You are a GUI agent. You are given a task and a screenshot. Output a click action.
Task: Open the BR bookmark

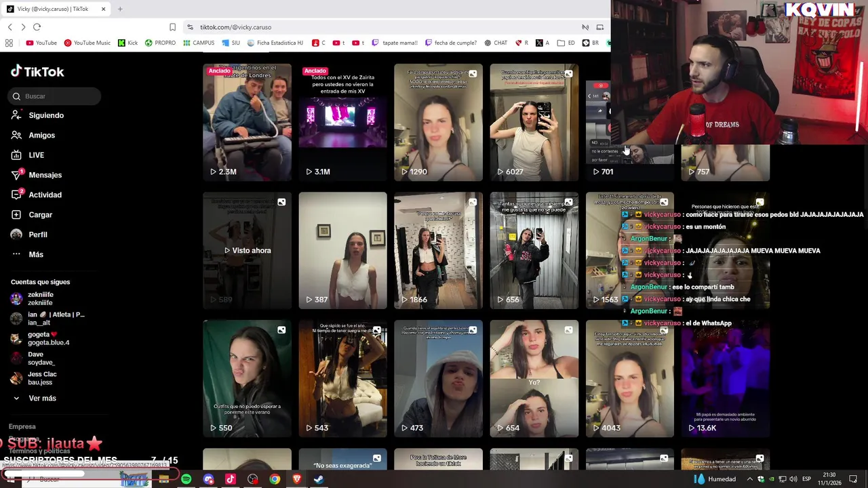(591, 43)
